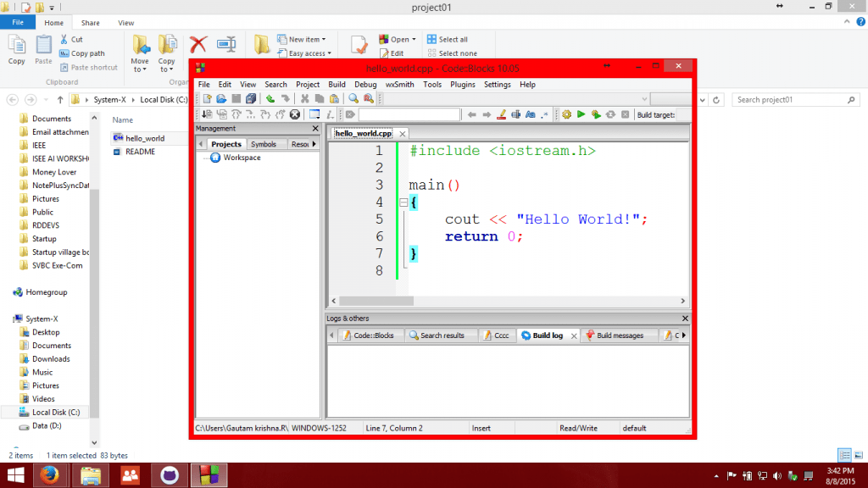Click the Highlight marker pen icon
The image size is (868, 488).
tap(502, 114)
